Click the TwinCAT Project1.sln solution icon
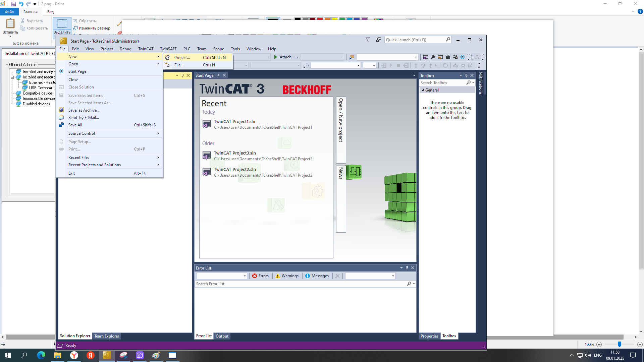Image resolution: width=644 pixels, height=362 pixels. tap(207, 124)
